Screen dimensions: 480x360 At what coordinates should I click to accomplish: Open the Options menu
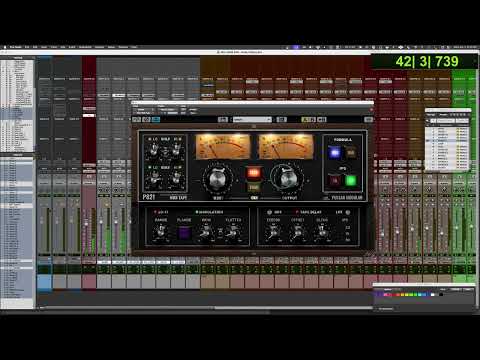pyautogui.click(x=99, y=47)
